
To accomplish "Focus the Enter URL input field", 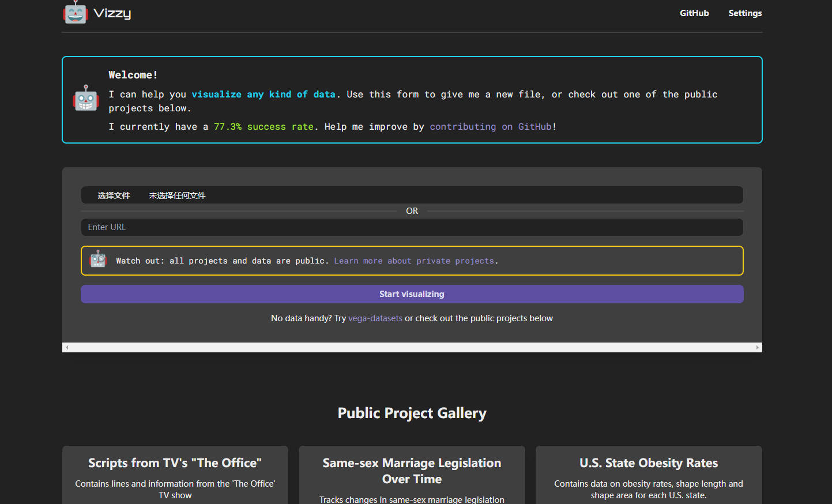I will [x=412, y=227].
